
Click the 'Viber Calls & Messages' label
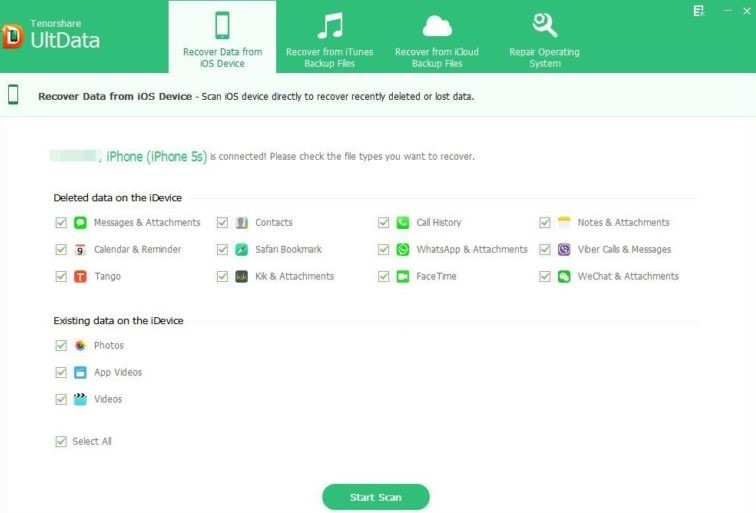click(624, 250)
